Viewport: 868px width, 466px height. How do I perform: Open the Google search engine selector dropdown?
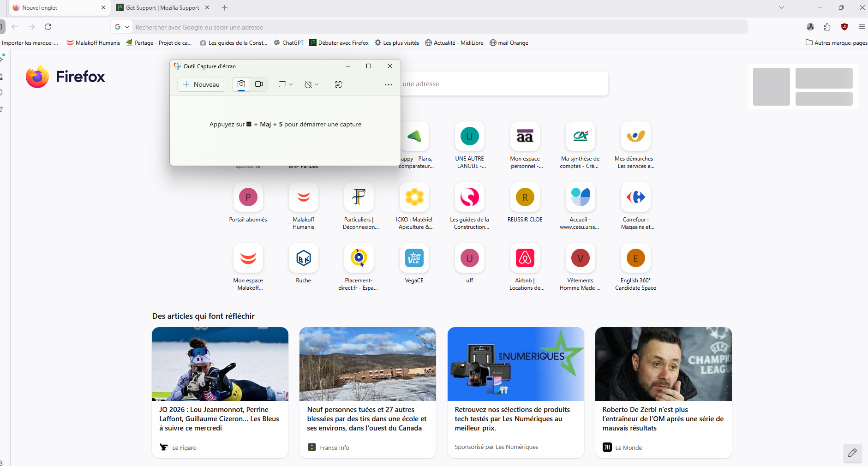click(x=122, y=27)
